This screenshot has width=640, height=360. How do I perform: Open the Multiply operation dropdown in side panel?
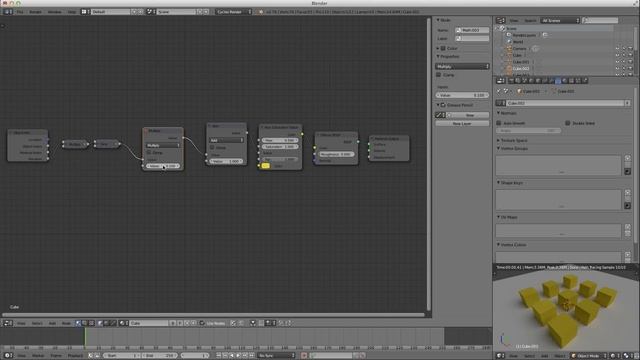[x=462, y=66]
